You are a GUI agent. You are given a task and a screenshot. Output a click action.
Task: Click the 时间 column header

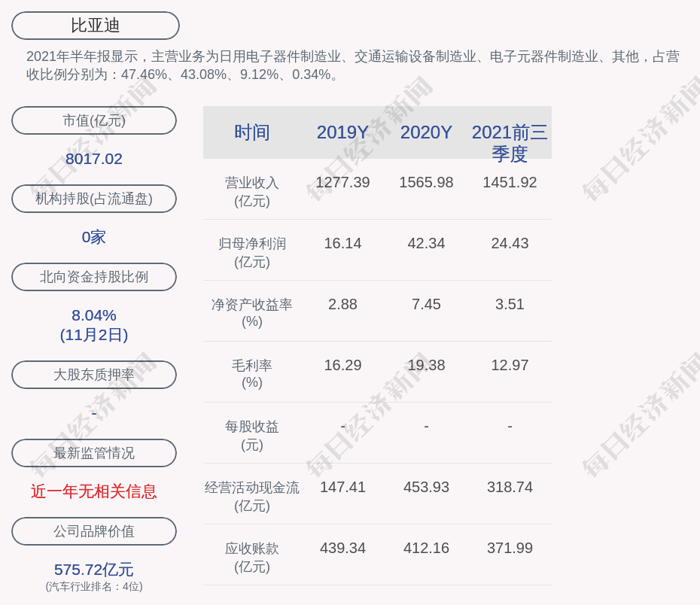point(252,132)
